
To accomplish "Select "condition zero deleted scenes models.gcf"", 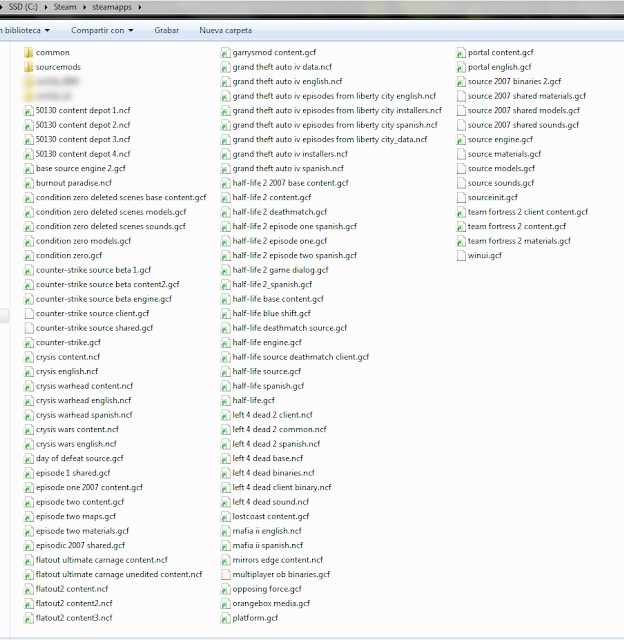I will point(111,212).
